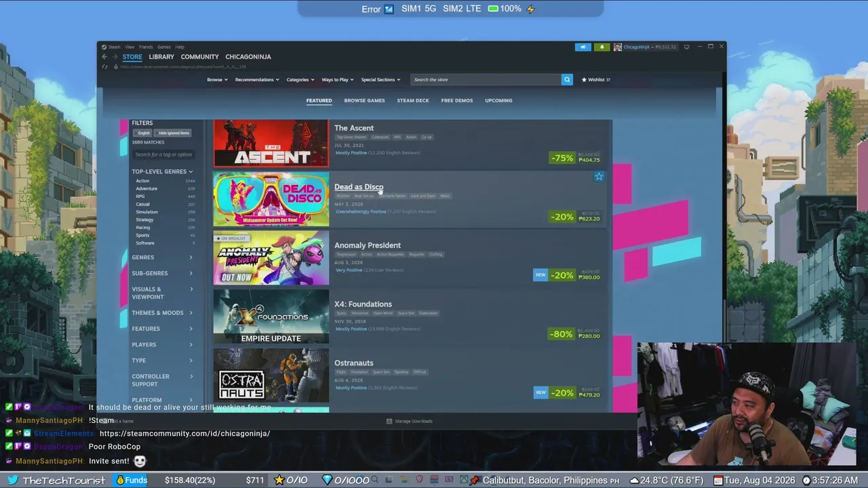Open the Anomaly President title link

[368, 245]
